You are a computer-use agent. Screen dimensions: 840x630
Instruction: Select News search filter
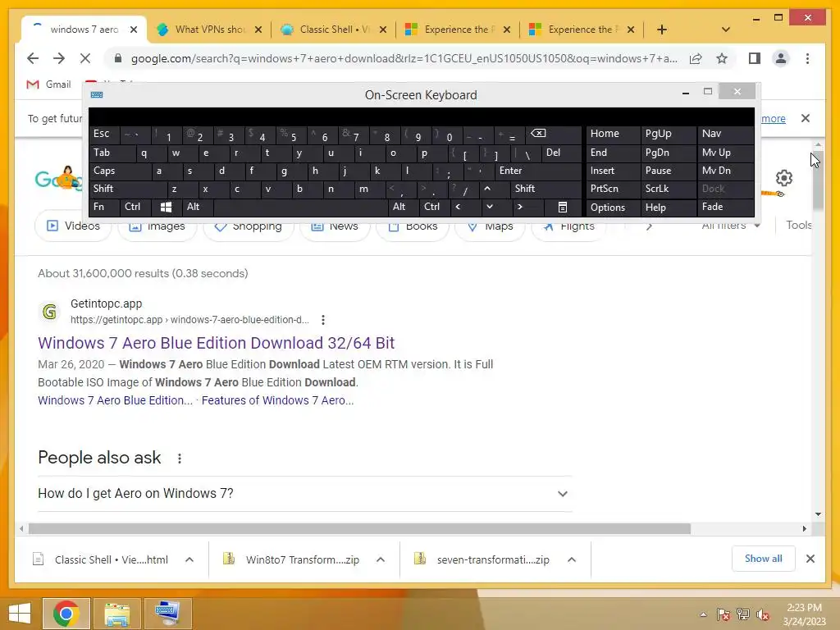tap(335, 226)
